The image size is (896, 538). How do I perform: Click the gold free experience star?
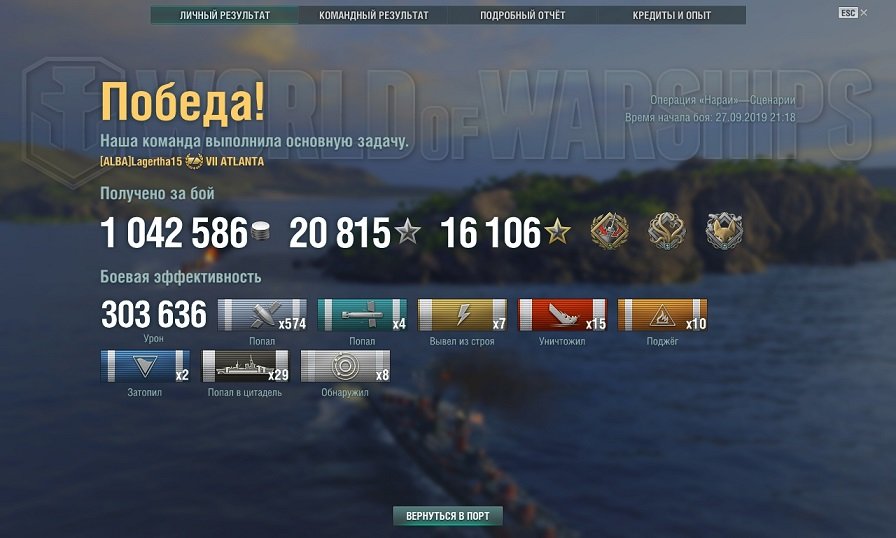(x=557, y=232)
